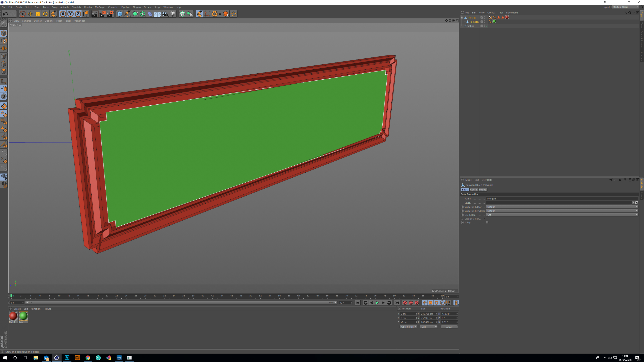Image resolution: width=644 pixels, height=362 pixels.
Task: Add a Camera object
Action: click(165, 14)
